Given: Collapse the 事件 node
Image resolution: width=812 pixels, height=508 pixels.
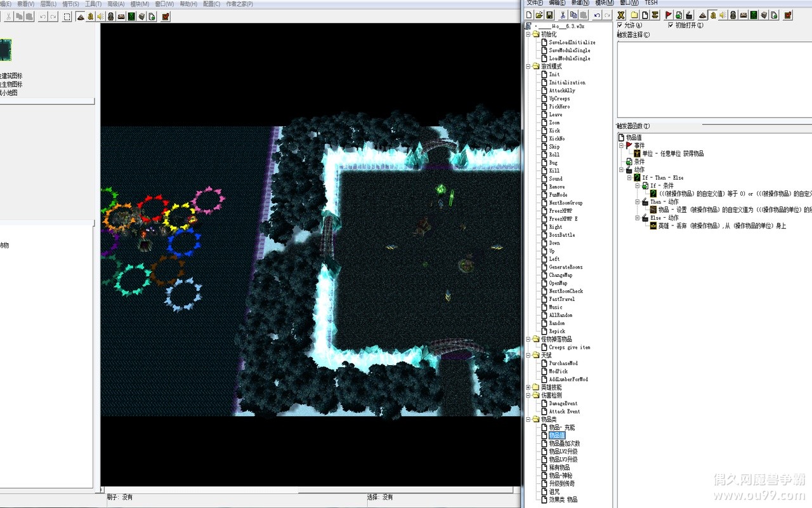Looking at the screenshot, I should pyautogui.click(x=622, y=145).
